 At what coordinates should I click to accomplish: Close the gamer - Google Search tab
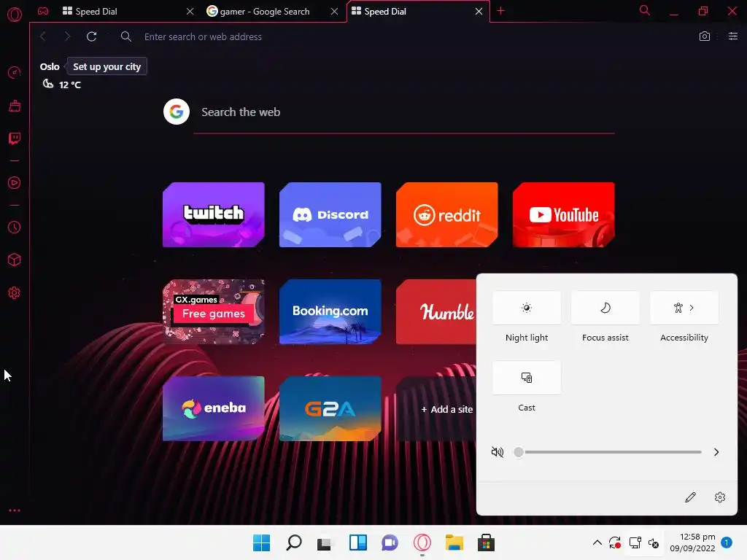[334, 11]
